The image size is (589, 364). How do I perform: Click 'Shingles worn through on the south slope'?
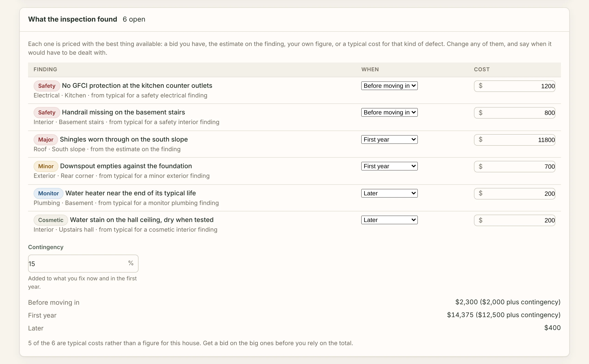[124, 139]
